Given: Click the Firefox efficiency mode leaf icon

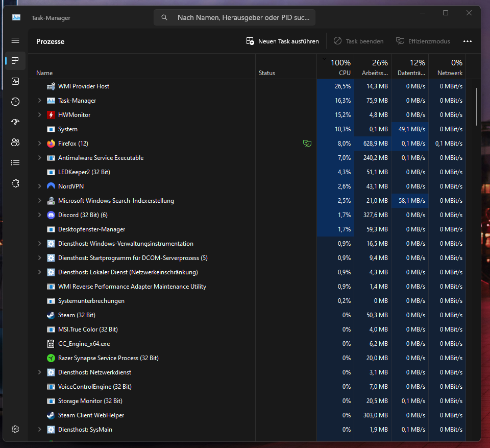Looking at the screenshot, I should click(307, 144).
